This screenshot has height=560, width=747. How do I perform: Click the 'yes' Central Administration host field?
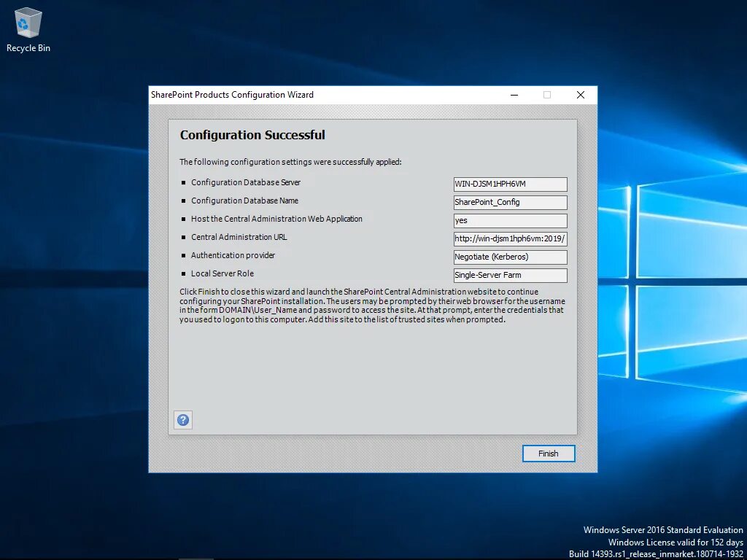(510, 220)
